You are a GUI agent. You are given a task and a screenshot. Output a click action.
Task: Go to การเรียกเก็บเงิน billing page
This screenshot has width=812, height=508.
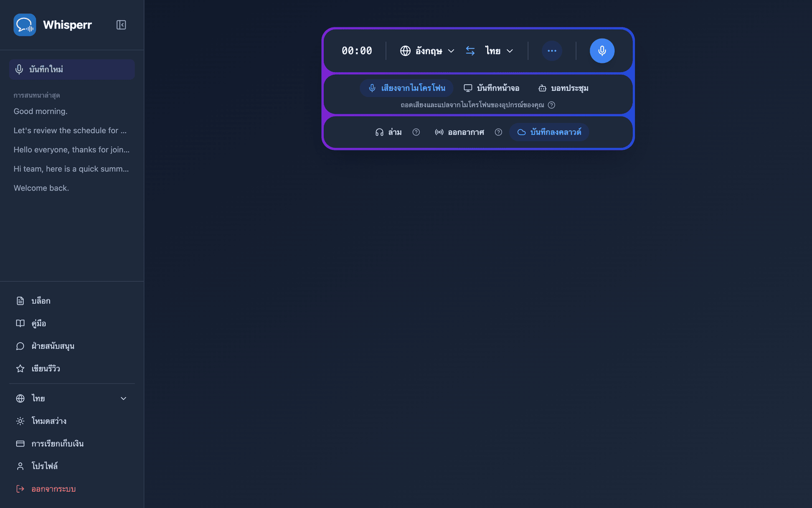[x=72, y=443]
